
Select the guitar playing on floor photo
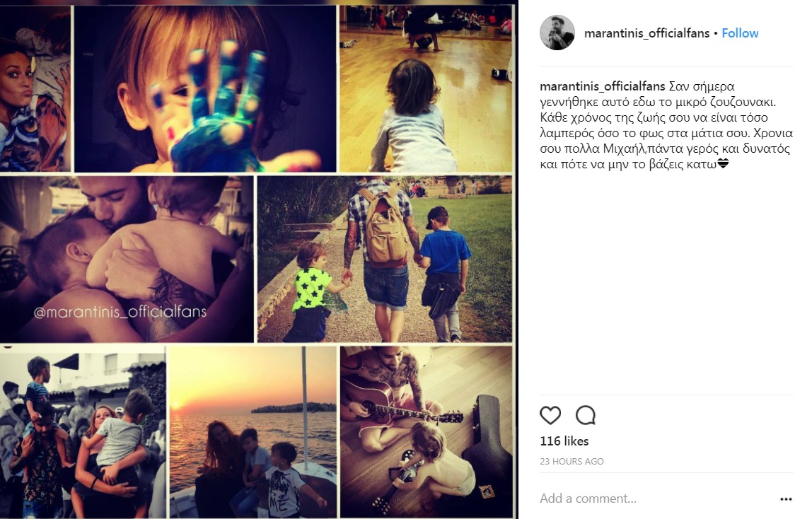(x=427, y=432)
